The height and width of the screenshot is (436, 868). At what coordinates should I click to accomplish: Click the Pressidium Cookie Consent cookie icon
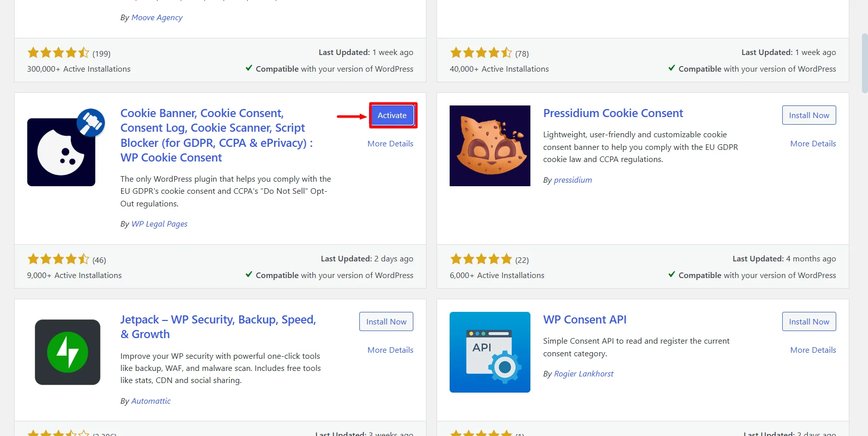(489, 145)
